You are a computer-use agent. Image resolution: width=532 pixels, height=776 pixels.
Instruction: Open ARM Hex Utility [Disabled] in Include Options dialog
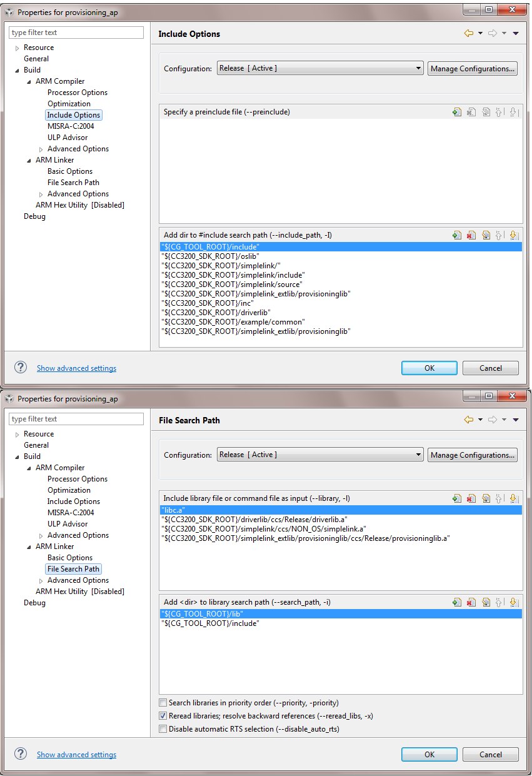tap(80, 205)
